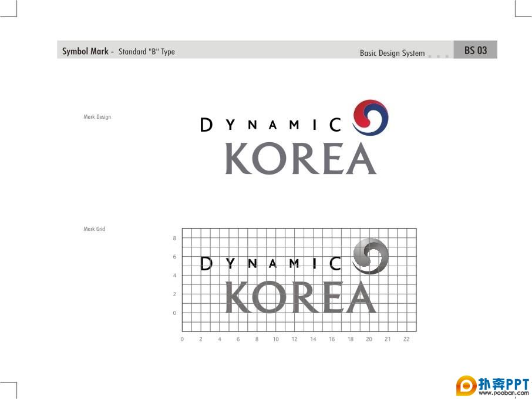Click the horizontal axis label 12
Image resolution: width=532 pixels, height=399 pixels.
[295, 339]
